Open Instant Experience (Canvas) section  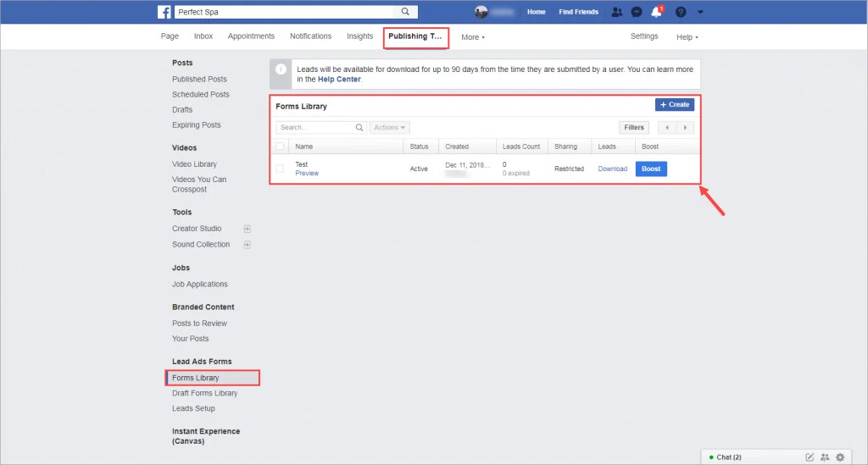pos(206,436)
